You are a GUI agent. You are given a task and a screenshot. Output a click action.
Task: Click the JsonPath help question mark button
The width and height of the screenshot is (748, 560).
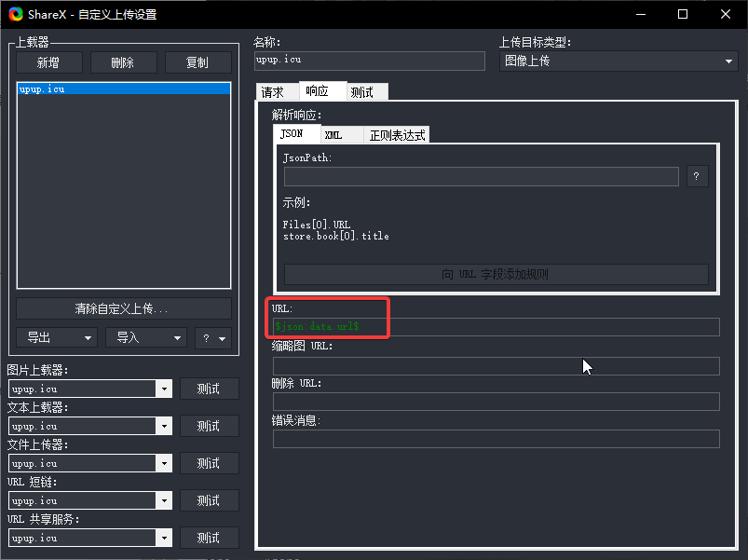(x=697, y=177)
